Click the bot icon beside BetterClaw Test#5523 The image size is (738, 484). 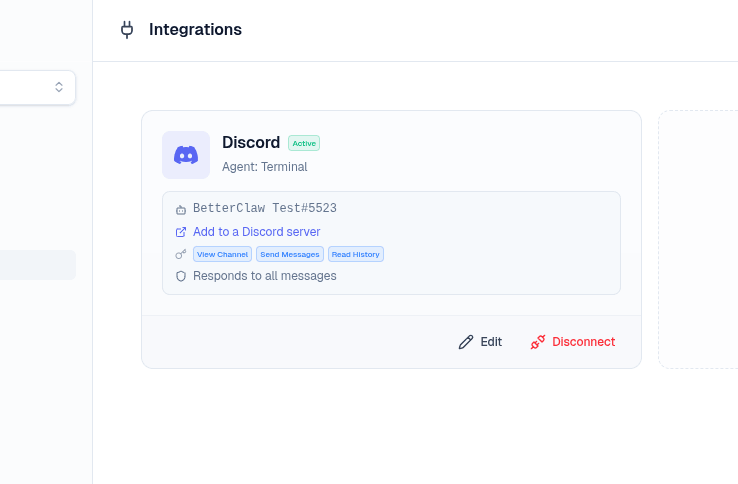(181, 210)
